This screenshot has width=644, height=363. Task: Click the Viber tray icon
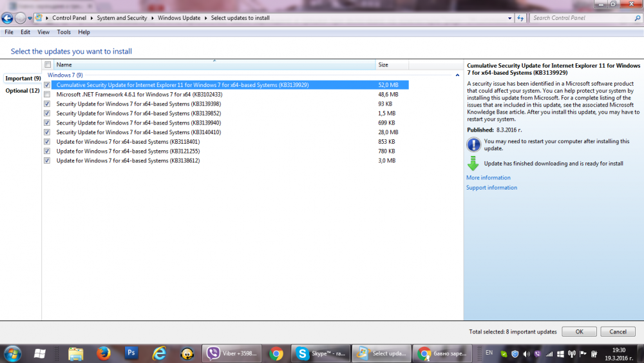point(537,354)
